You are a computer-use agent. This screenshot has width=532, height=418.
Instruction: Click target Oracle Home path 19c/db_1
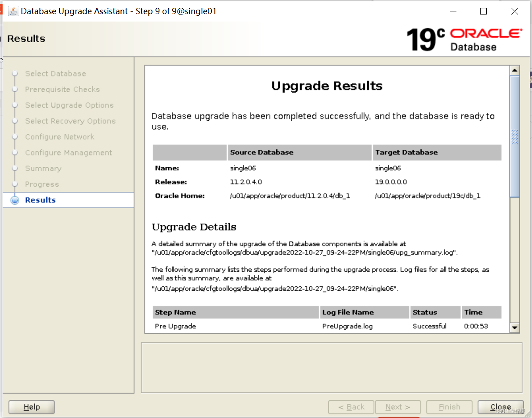point(427,196)
